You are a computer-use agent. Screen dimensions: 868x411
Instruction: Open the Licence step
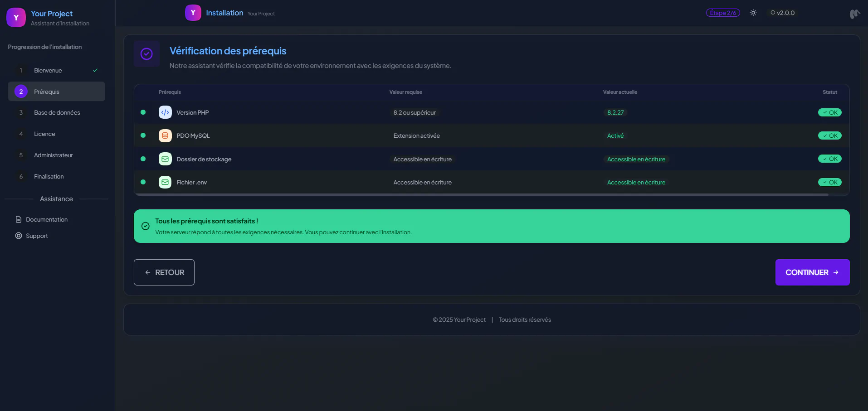pos(44,134)
